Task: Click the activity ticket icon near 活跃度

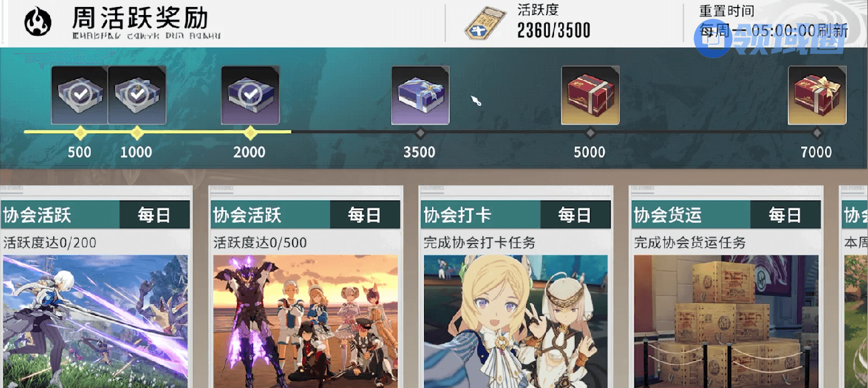Action: pos(485,24)
